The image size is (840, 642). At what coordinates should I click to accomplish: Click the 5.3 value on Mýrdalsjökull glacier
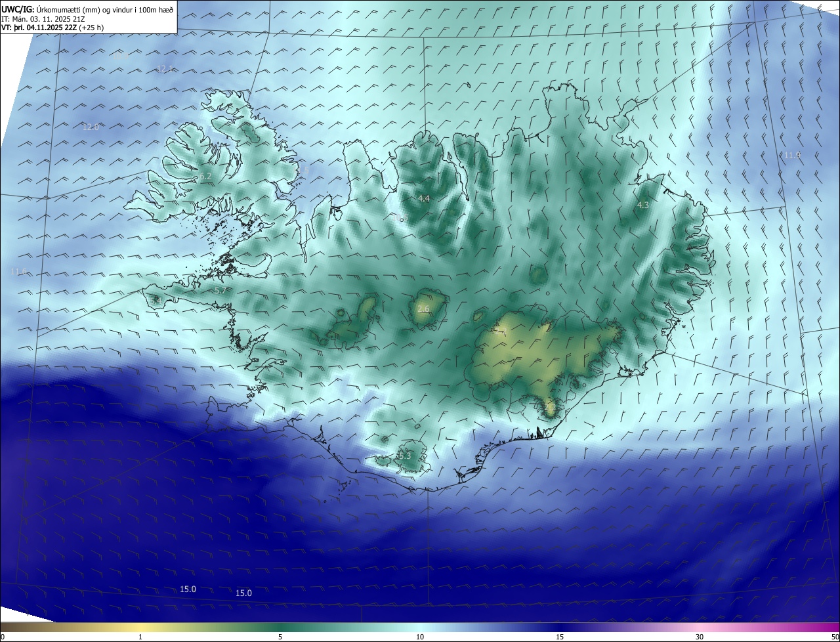click(x=404, y=456)
